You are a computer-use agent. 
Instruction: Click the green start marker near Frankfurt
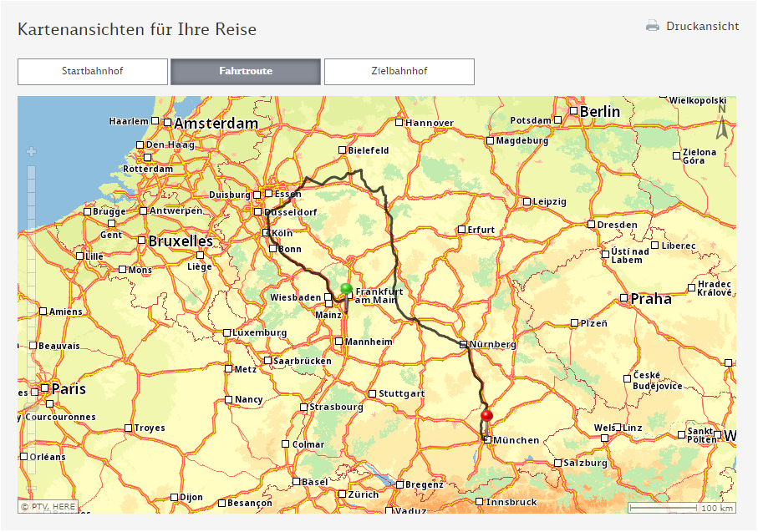346,289
